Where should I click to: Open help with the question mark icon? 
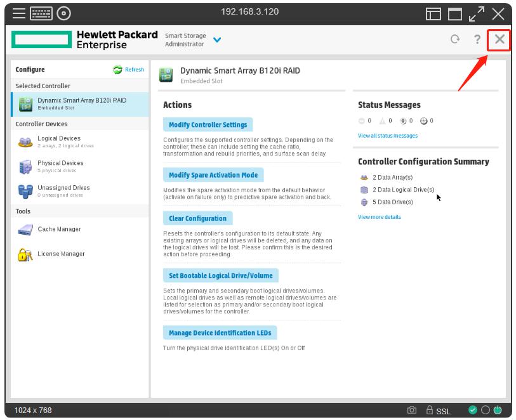(x=477, y=39)
